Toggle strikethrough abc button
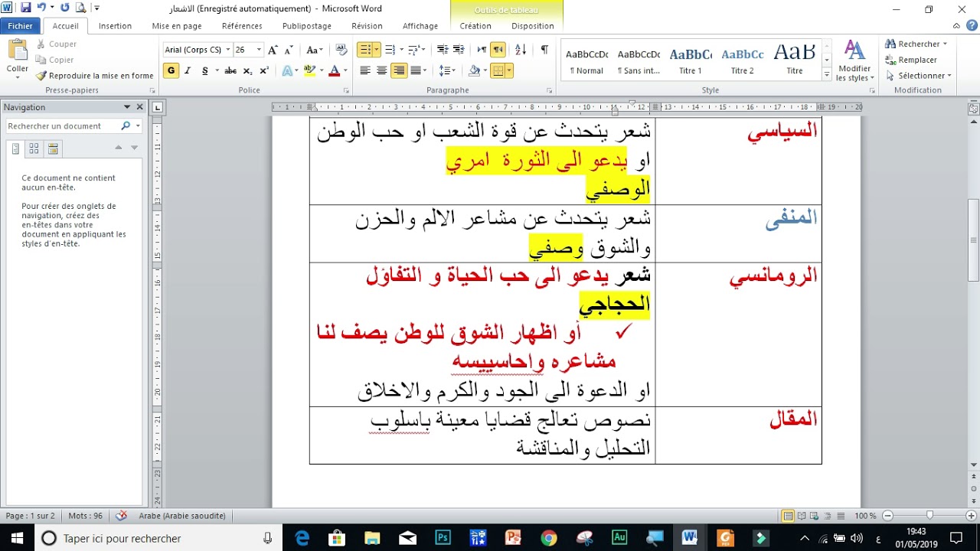 [x=230, y=70]
